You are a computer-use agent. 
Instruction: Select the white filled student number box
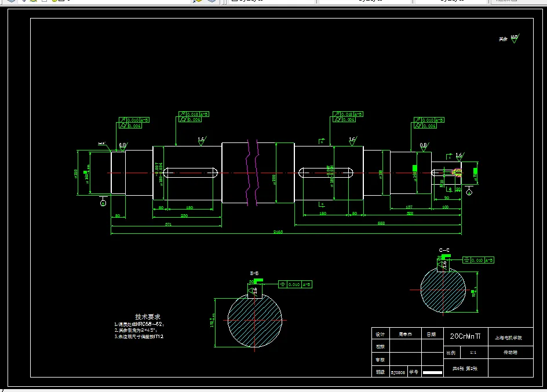click(433, 372)
